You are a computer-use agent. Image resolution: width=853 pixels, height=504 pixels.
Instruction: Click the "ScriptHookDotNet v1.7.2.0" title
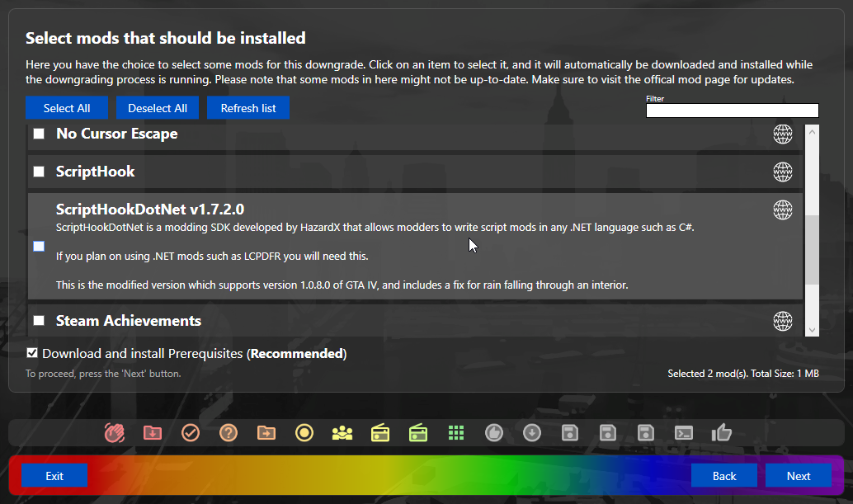click(x=150, y=210)
